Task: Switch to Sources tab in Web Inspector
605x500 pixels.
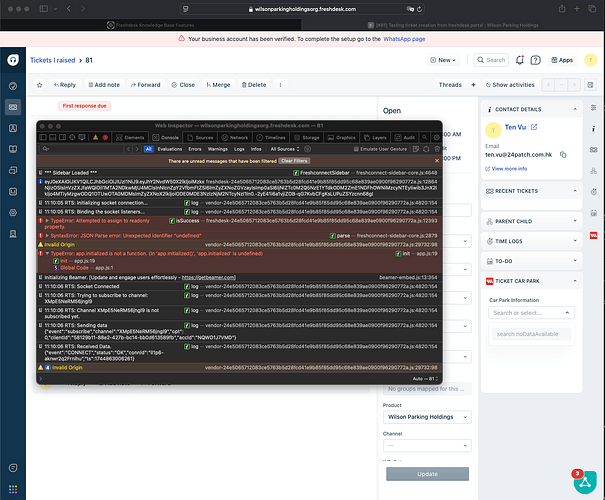Action: (x=200, y=137)
